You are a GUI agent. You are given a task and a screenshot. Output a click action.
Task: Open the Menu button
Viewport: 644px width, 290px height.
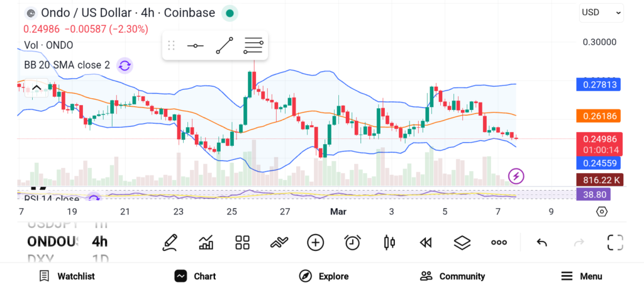[582, 276]
